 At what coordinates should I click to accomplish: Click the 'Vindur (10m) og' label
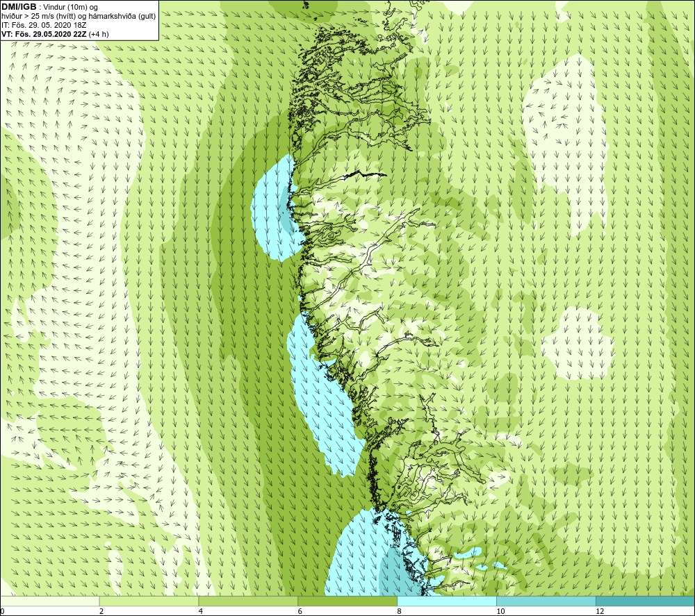click(x=70, y=8)
